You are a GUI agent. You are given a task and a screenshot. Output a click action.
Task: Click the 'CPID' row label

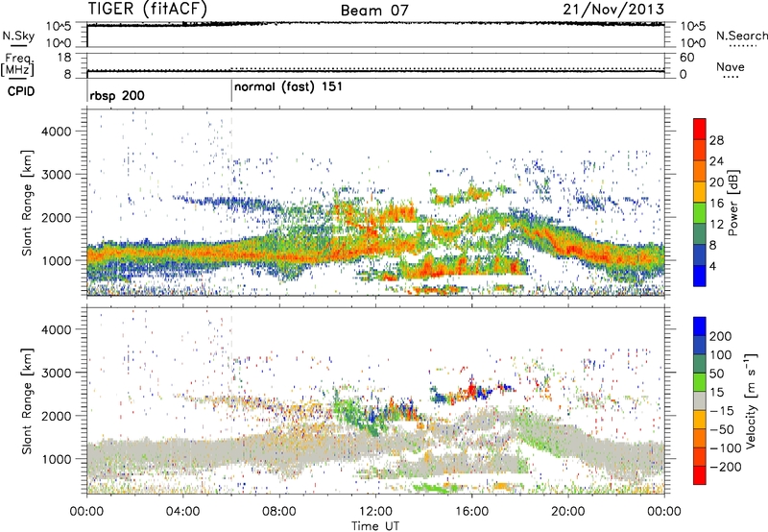pyautogui.click(x=20, y=91)
